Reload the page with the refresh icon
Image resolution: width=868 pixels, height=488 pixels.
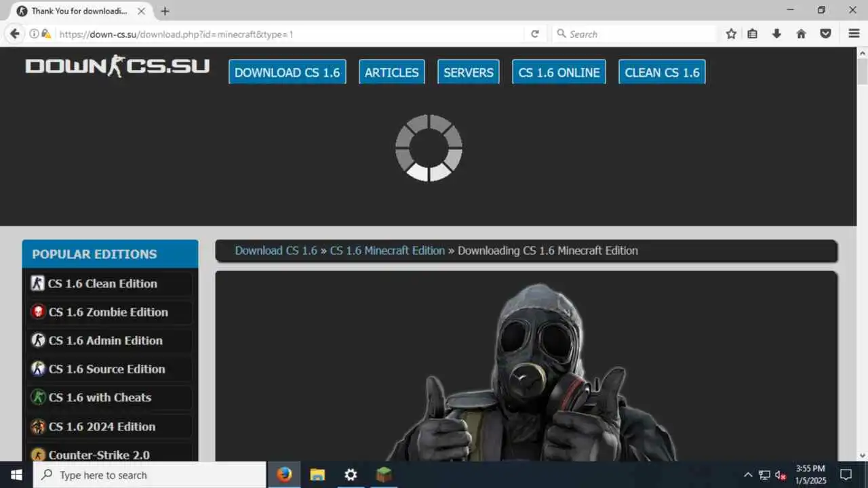point(535,34)
